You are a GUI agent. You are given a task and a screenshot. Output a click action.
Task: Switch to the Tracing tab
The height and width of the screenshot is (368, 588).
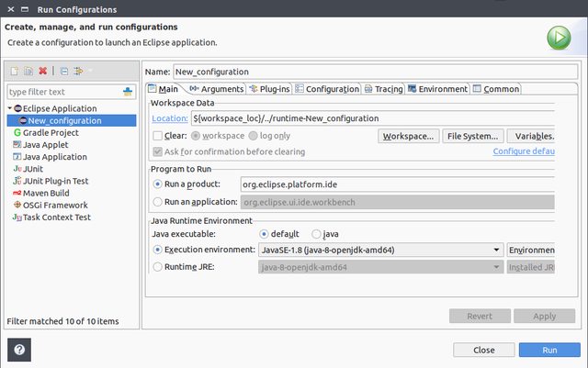384,89
